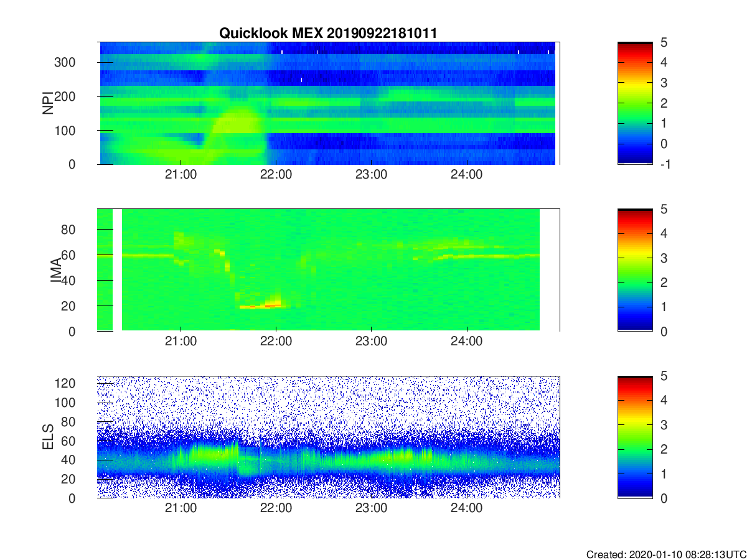Click the 22:00 tick under the ELS panel
Screen dimensions: 747x560
point(276,508)
